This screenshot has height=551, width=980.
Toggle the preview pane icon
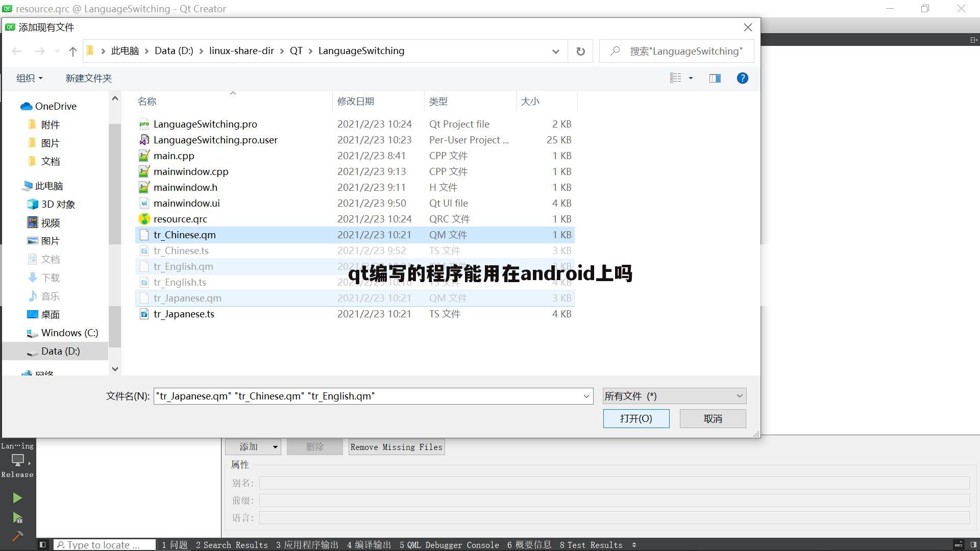715,78
